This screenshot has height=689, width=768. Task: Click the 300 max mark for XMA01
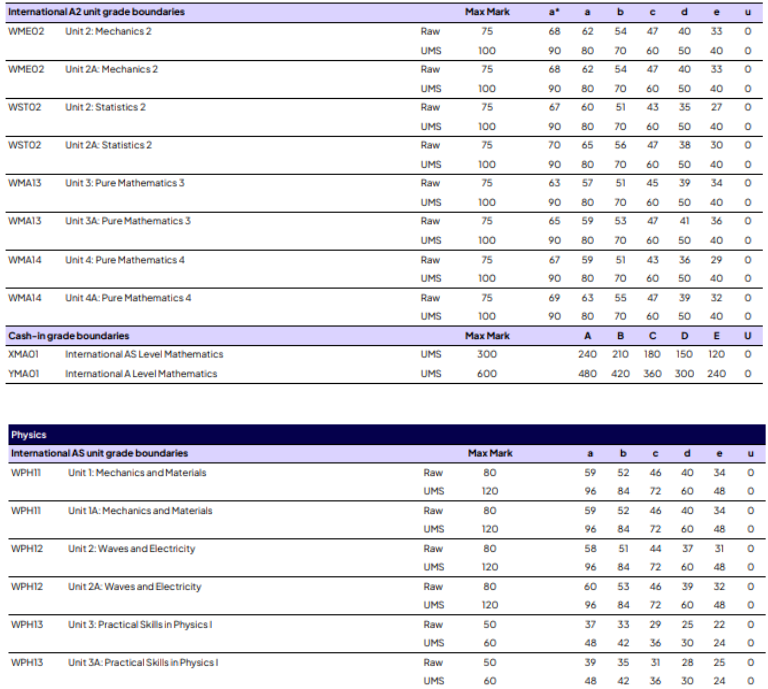point(486,355)
